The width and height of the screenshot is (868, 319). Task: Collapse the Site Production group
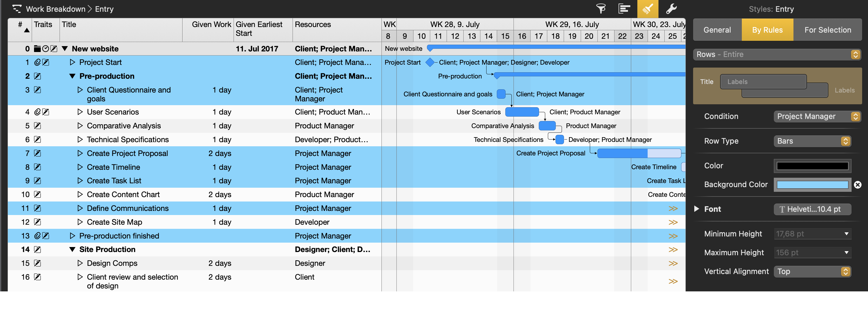(72, 250)
